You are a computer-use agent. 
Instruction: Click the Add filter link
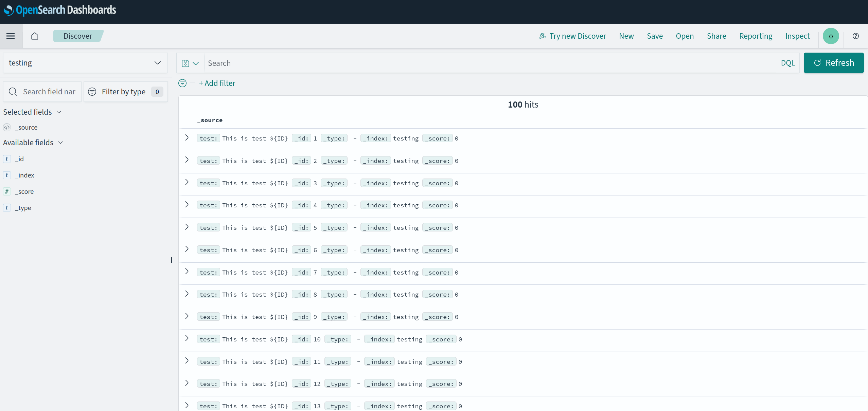click(x=217, y=83)
